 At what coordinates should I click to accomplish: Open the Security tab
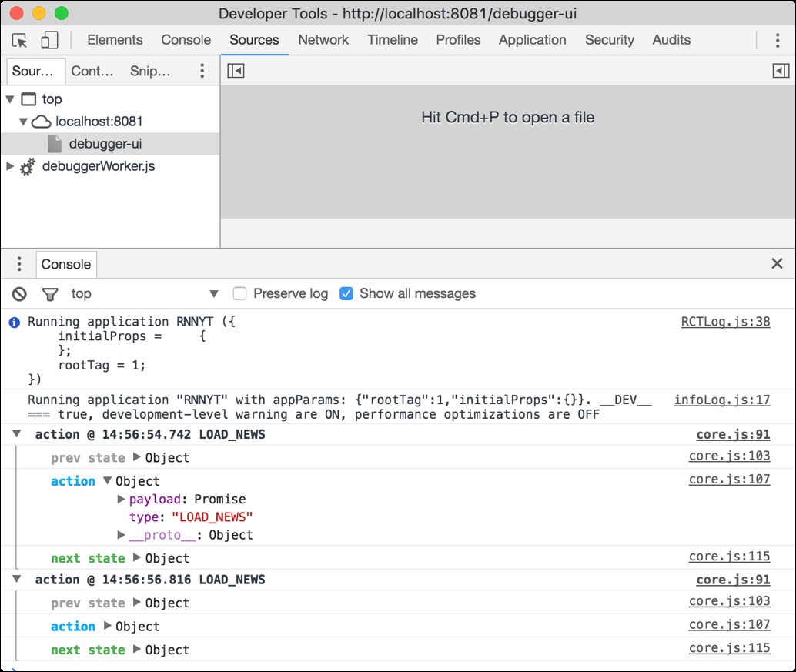609,40
